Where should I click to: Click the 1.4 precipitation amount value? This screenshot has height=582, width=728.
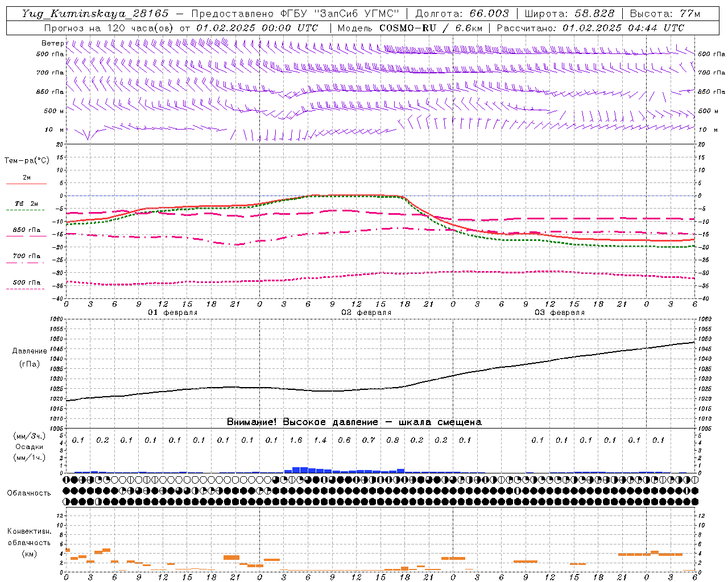click(320, 440)
